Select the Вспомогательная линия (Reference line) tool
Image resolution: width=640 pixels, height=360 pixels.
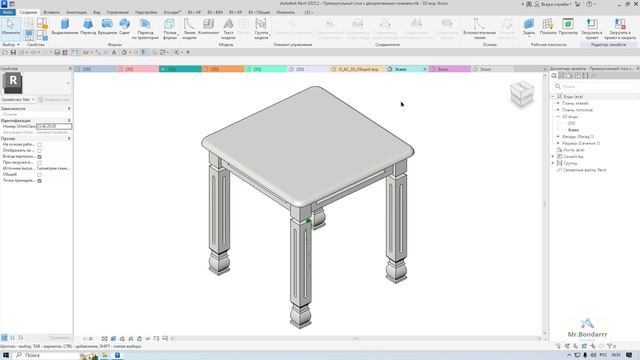[479, 29]
